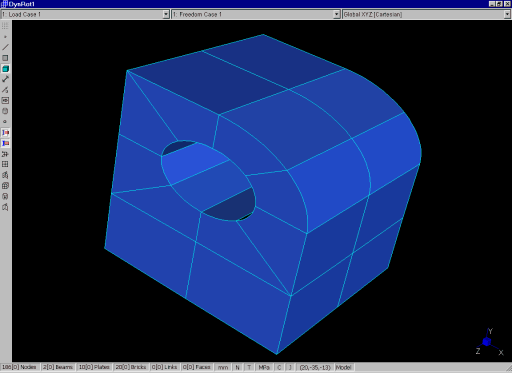
Task: Open the Load Case 1 dropdown
Action: point(166,14)
